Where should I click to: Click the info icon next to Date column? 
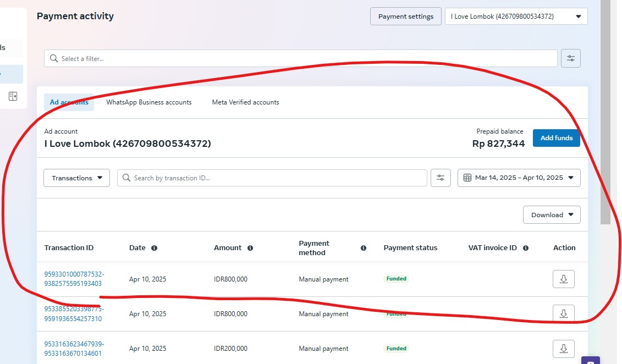coord(154,248)
